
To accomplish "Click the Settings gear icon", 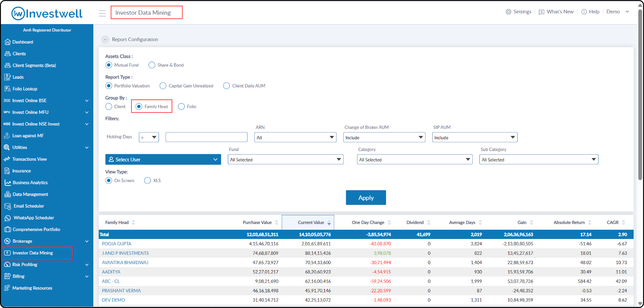I will coord(508,12).
